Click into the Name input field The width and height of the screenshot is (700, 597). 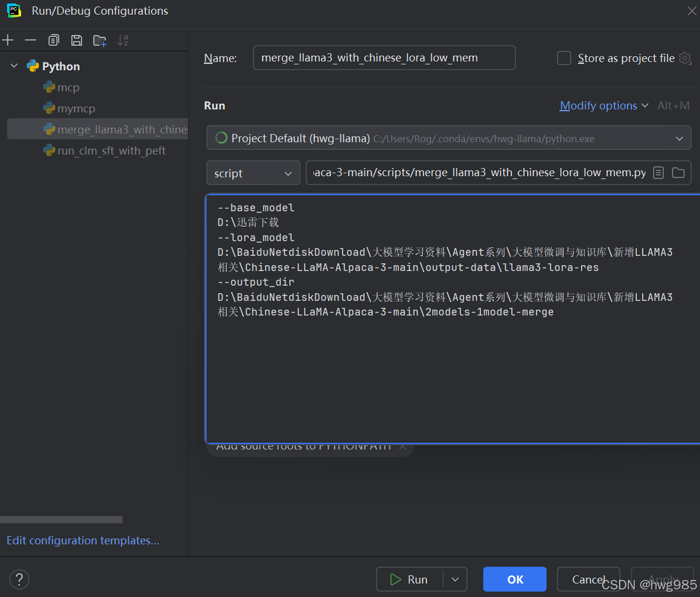(384, 57)
